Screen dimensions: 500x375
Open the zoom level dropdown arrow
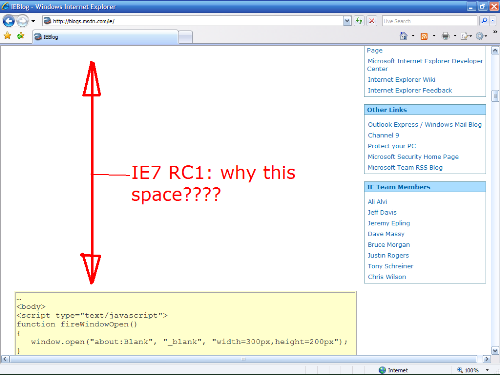pyautogui.click(x=487, y=370)
